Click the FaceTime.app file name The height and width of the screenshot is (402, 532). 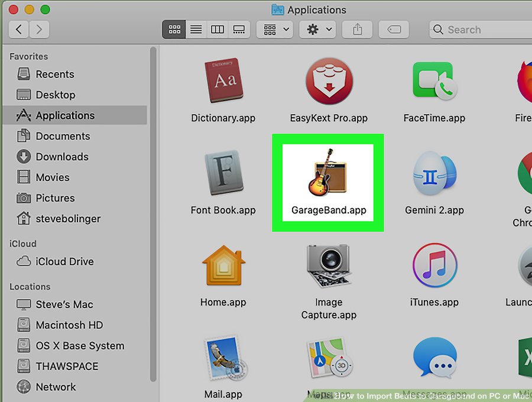pos(434,118)
